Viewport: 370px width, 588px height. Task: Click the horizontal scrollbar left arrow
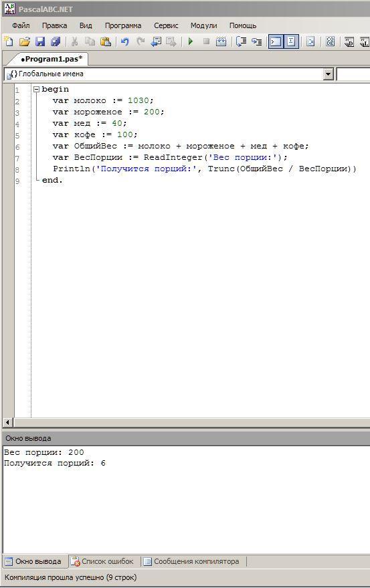tap(8, 422)
